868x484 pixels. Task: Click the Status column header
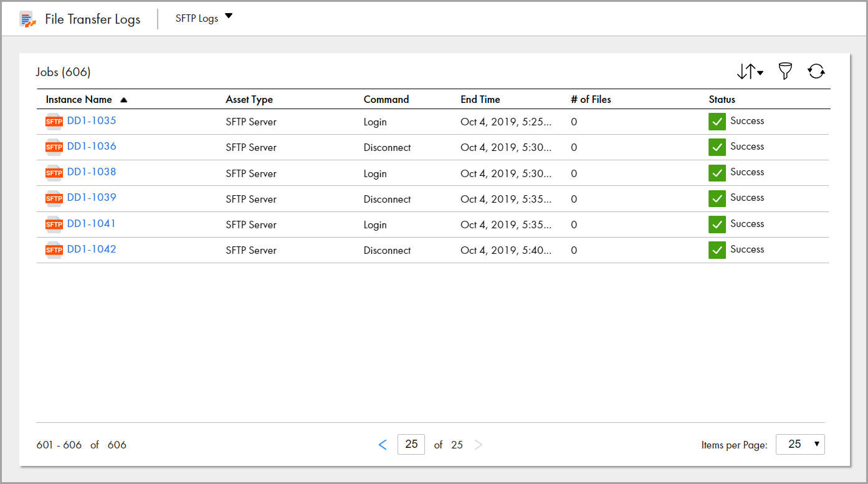[x=722, y=99]
